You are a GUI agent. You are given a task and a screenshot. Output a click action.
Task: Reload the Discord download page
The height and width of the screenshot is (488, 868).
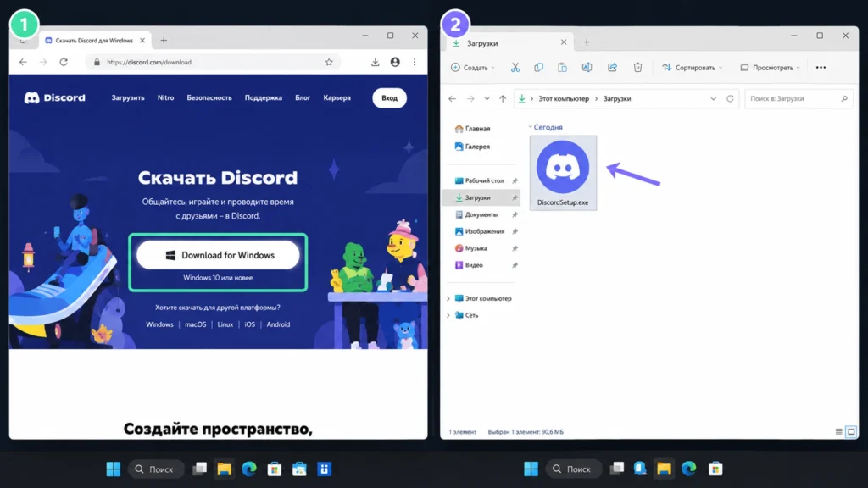point(64,62)
